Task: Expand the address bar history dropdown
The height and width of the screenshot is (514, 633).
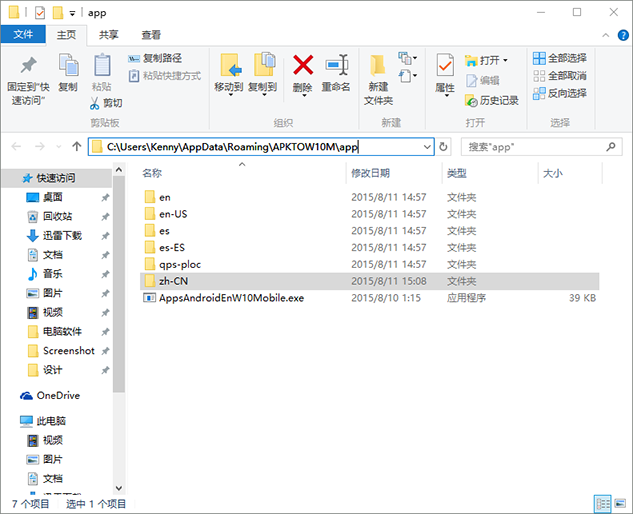Action: (427, 147)
